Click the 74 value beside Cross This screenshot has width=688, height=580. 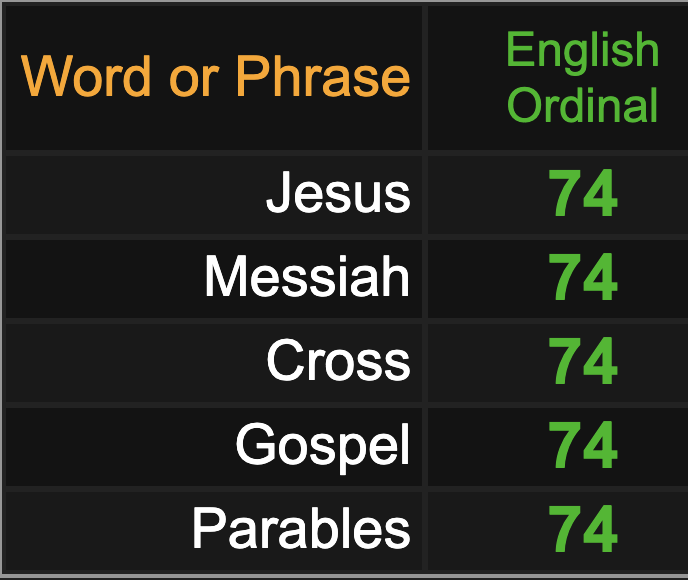[x=583, y=361]
